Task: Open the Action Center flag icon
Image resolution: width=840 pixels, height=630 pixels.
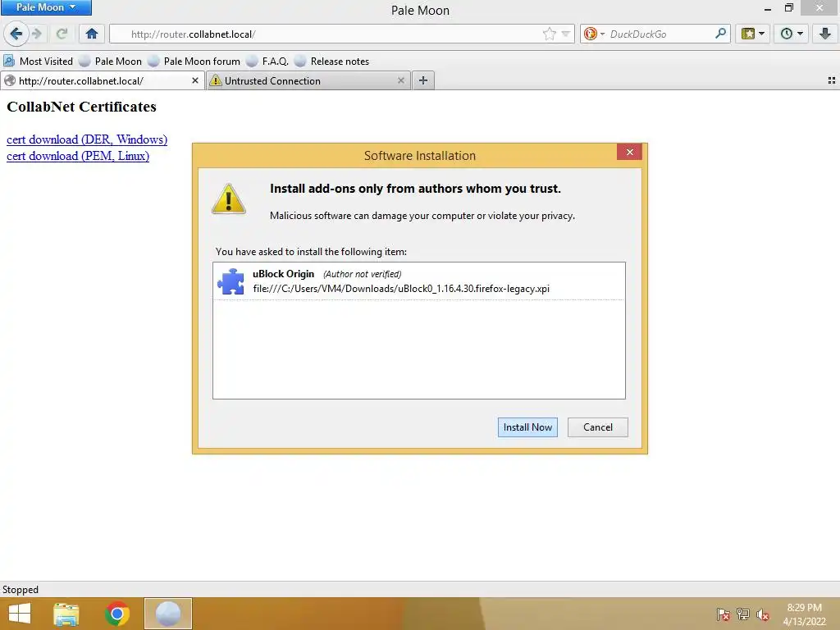Action: point(723,614)
